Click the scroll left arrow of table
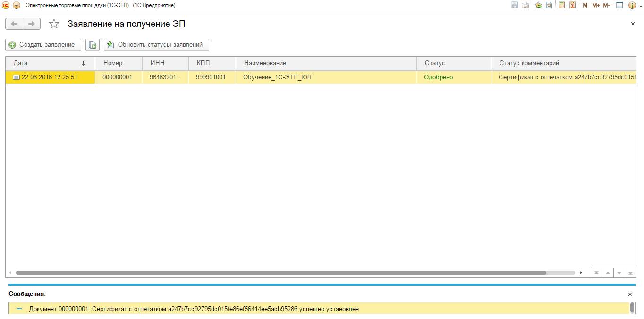The height and width of the screenshot is (319, 644). (10, 273)
